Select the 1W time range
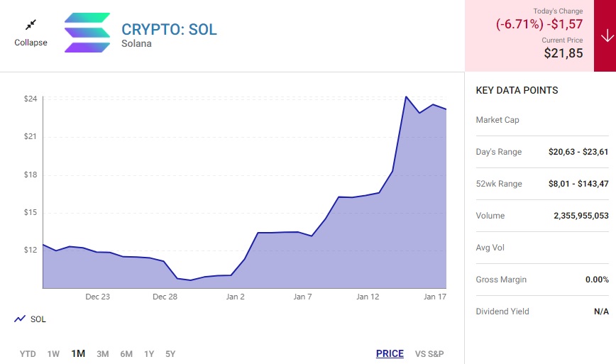 (53, 354)
